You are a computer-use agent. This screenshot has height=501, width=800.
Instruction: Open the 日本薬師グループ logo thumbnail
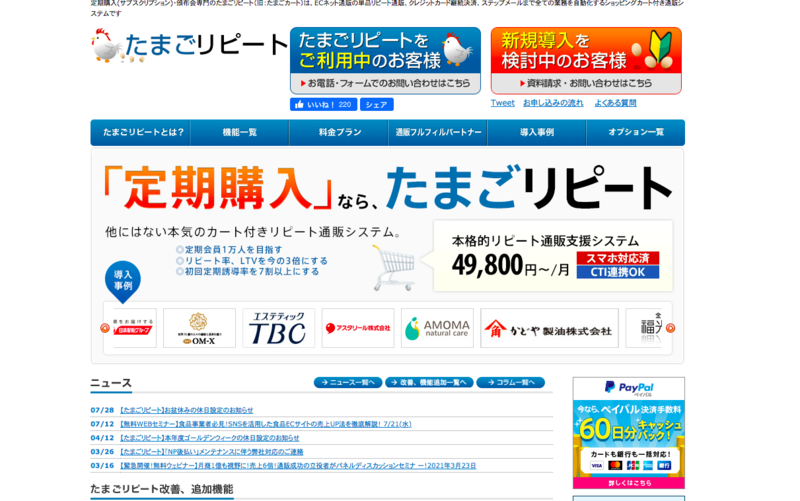click(135, 328)
